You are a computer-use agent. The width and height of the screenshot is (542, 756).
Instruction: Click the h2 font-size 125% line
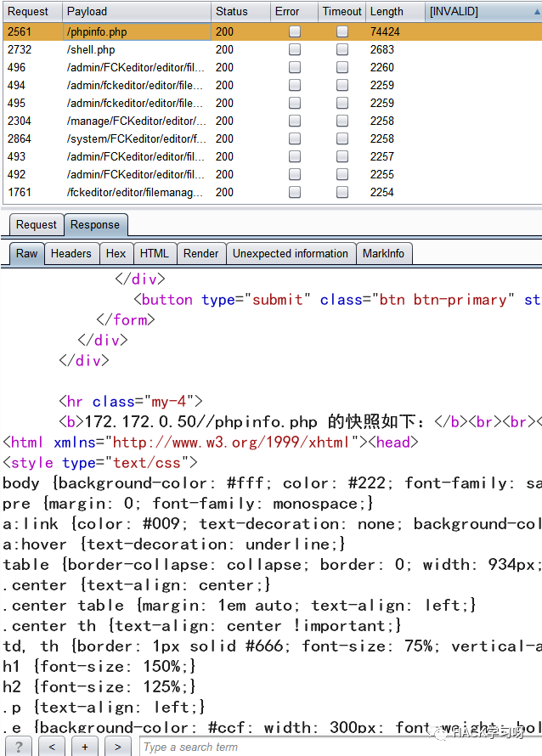click(99, 686)
